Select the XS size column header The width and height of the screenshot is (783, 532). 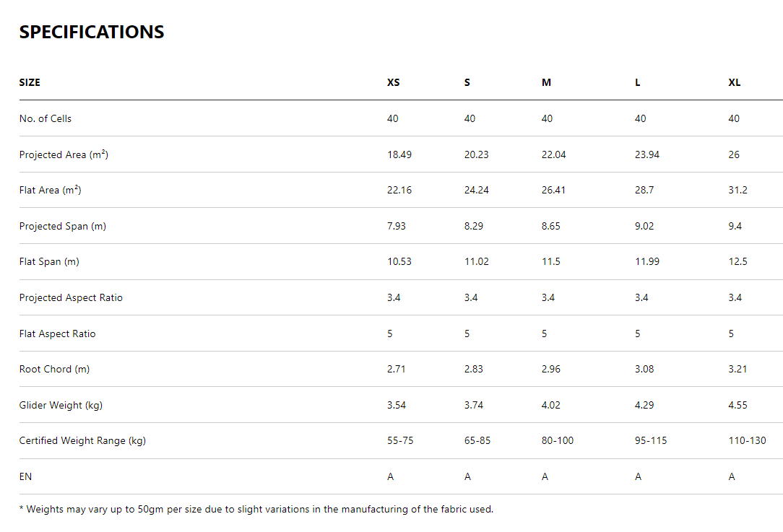point(393,82)
